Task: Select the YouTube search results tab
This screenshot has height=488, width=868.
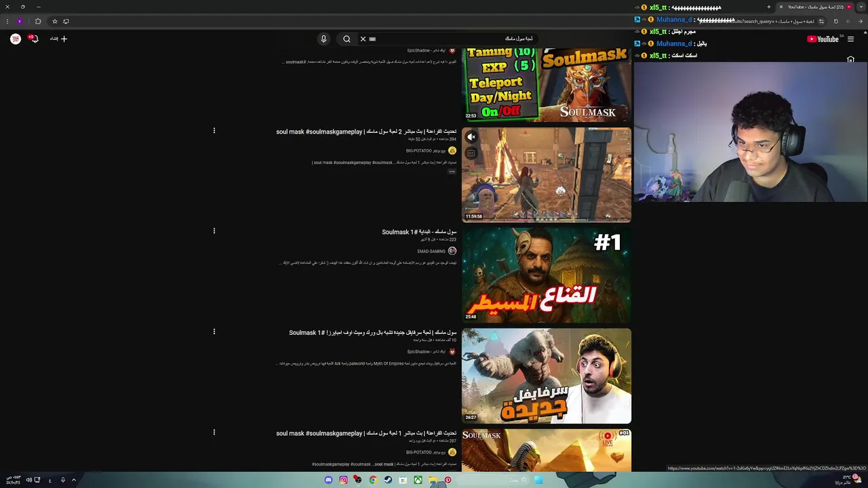Action: [816, 7]
